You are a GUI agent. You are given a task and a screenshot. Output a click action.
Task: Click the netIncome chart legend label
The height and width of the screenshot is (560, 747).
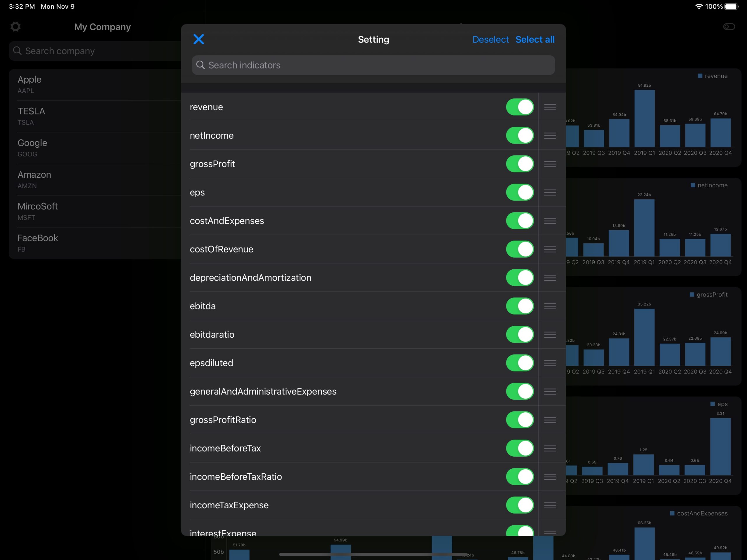tap(713, 185)
